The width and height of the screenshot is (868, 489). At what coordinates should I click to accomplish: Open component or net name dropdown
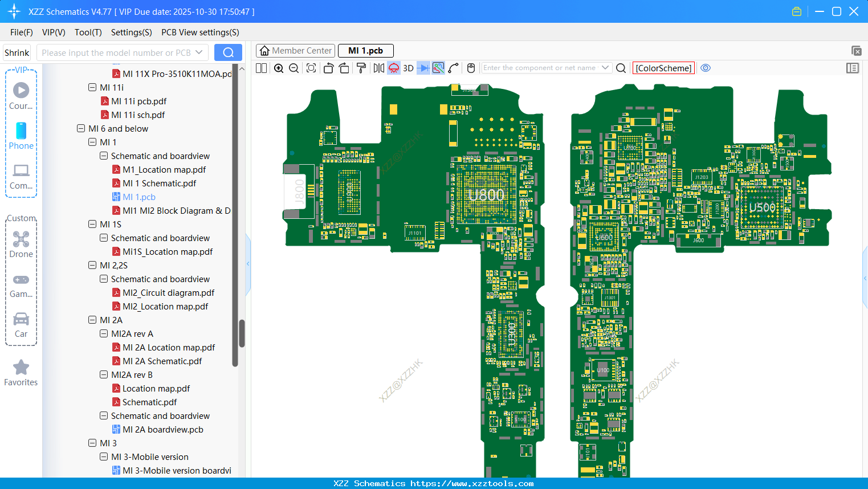(605, 68)
